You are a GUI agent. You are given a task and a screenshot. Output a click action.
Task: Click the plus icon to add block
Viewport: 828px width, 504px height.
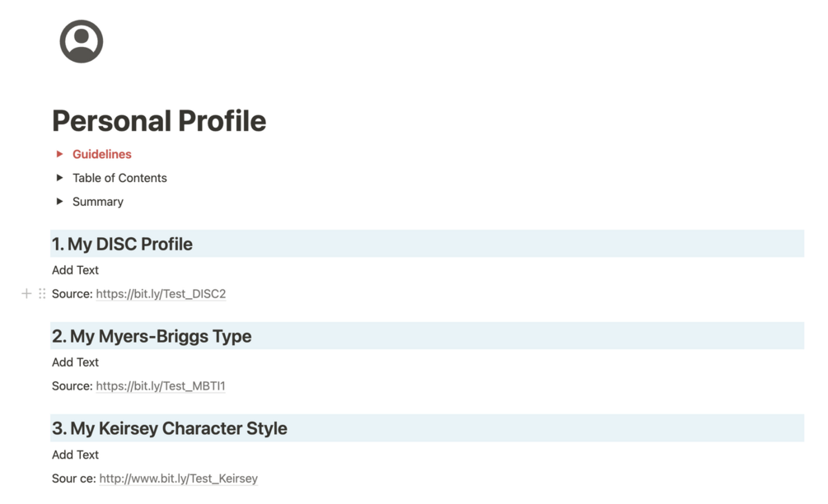tap(26, 293)
